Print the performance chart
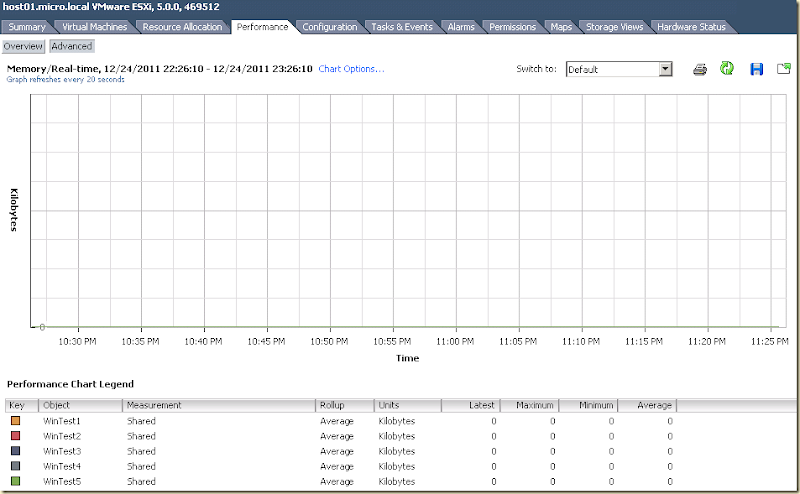This screenshot has width=800, height=494. [700, 69]
